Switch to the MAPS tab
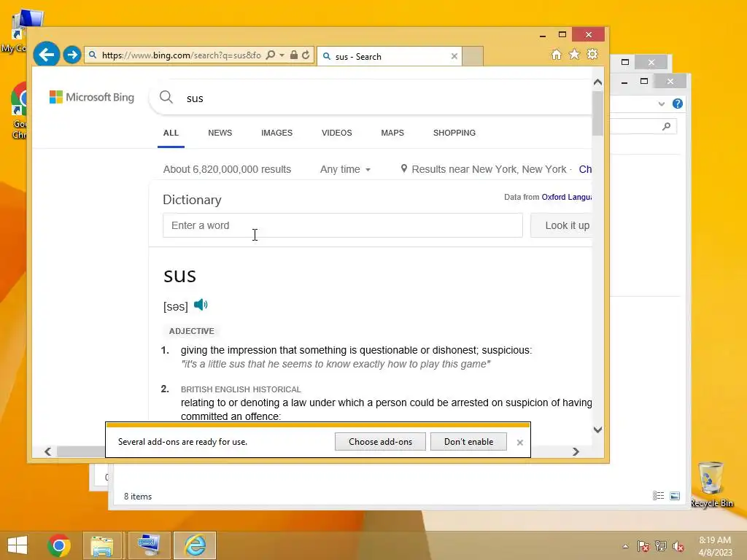Screen dimensions: 747x560 [392, 133]
